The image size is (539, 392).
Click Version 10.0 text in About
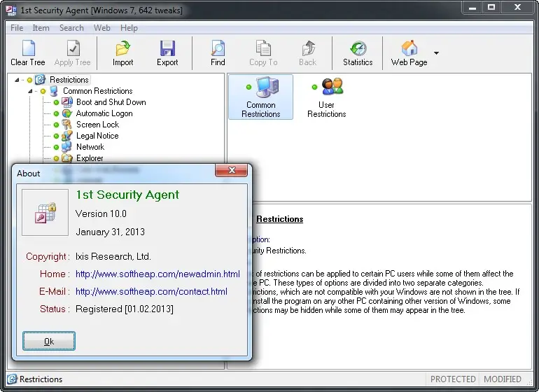tap(101, 213)
